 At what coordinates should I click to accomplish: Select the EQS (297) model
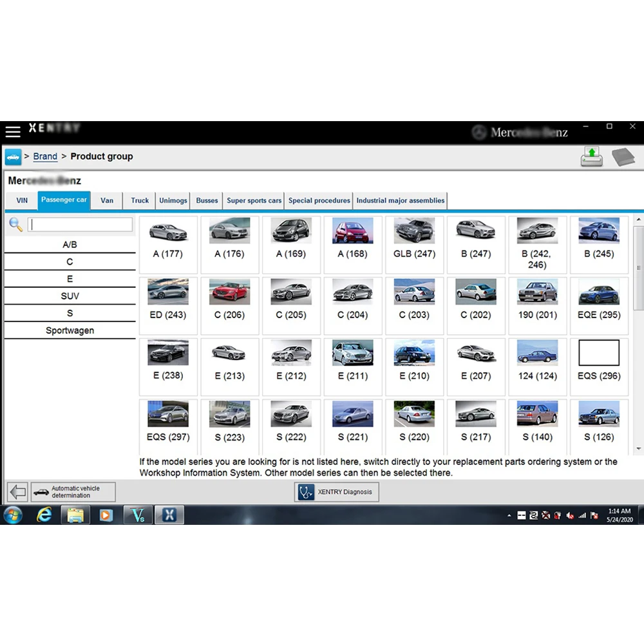168,427
